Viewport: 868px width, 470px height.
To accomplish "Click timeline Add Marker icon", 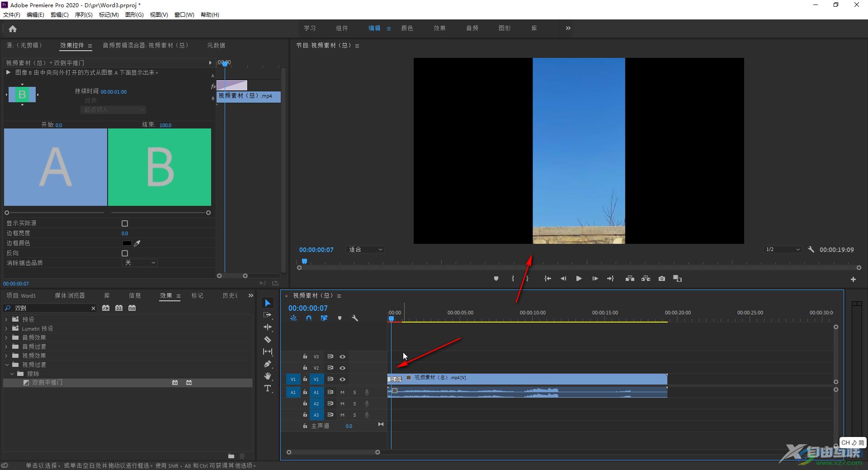I will (x=340, y=318).
